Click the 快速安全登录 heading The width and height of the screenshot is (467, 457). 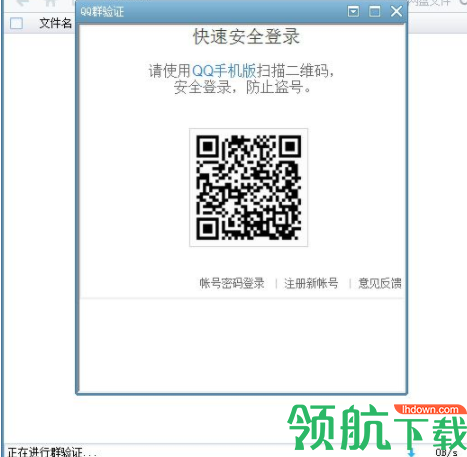pos(246,37)
